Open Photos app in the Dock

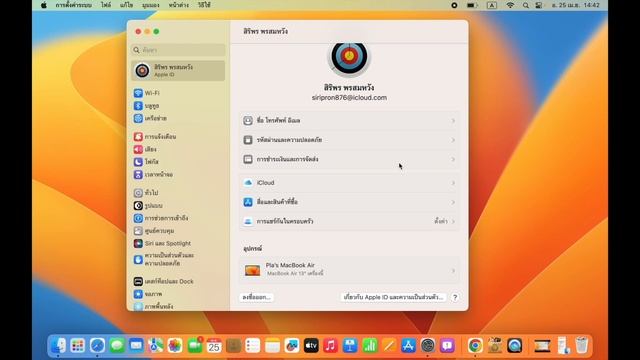click(175, 346)
